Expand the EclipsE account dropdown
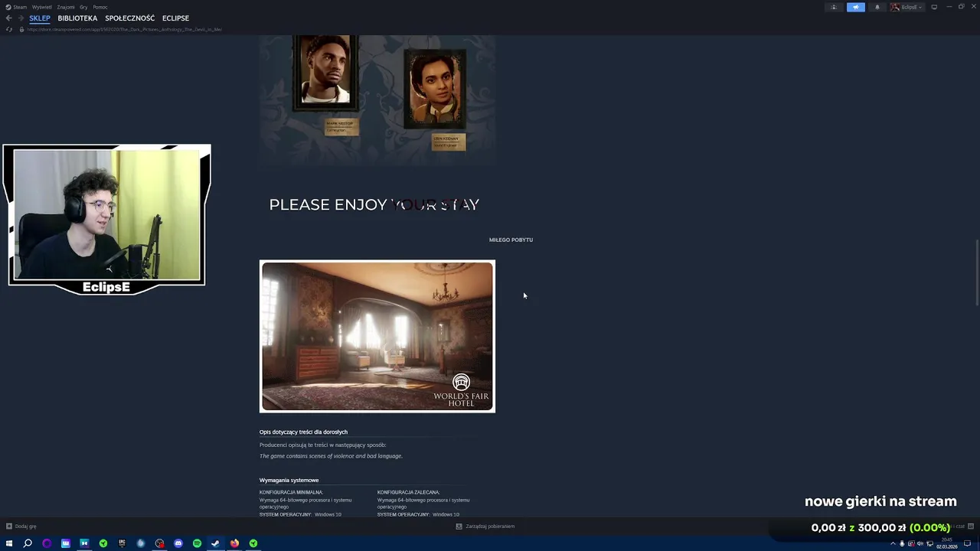The width and height of the screenshot is (980, 551). pos(906,7)
